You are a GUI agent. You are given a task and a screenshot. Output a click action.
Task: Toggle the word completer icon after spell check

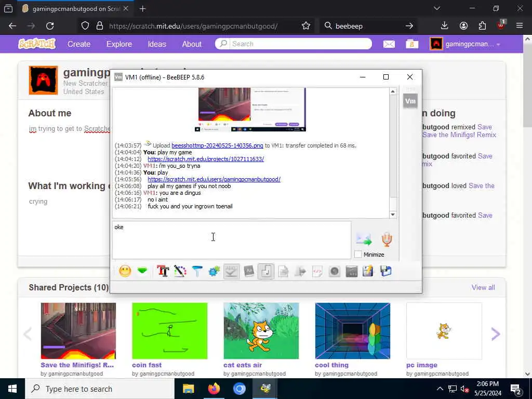pyautogui.click(x=249, y=271)
